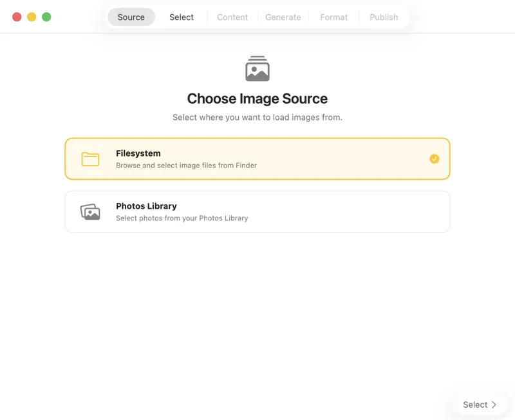
Task: Switch to the Format step tab
Action: (x=333, y=17)
